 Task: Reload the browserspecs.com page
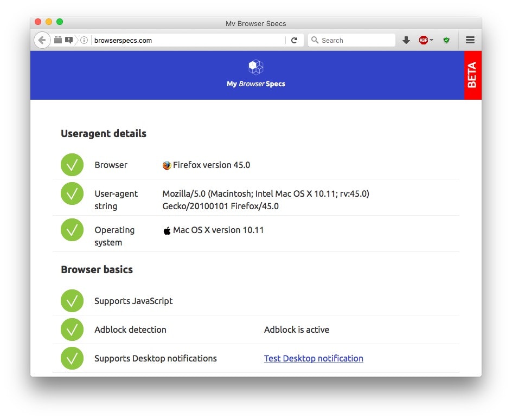point(295,40)
